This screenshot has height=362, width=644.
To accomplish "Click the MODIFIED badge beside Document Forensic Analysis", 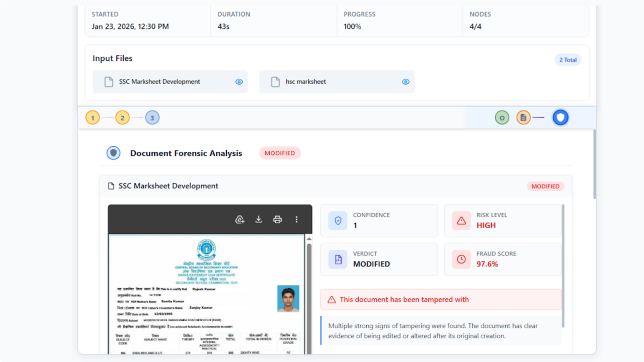I will point(280,153).
